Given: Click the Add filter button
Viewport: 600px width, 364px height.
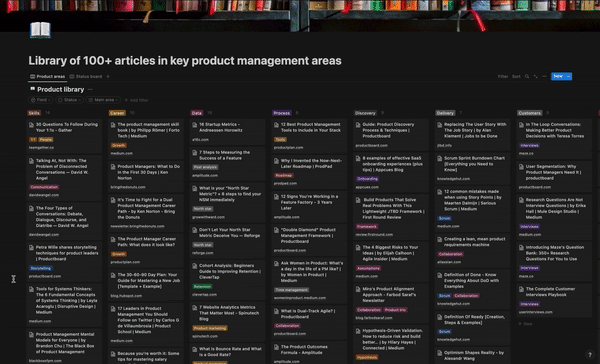Looking at the screenshot, I should pyautogui.click(x=137, y=100).
